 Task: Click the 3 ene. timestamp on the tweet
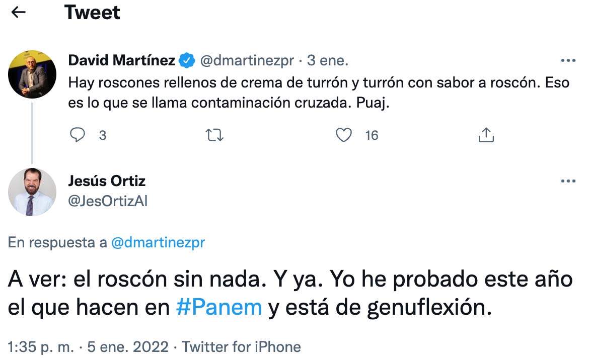point(328,60)
